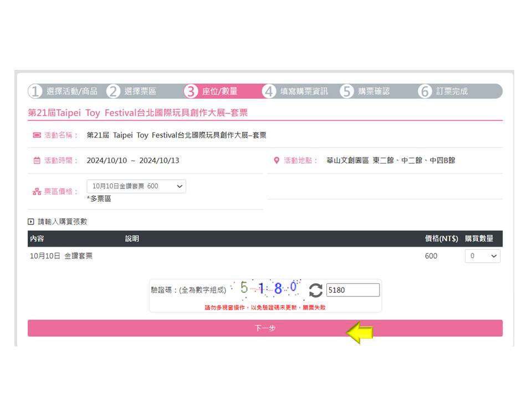
Task: Focus the captcha code input field
Action: pos(353,290)
